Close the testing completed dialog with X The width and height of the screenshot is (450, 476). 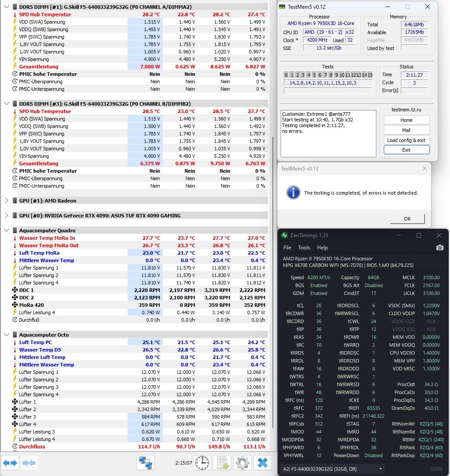click(425, 168)
